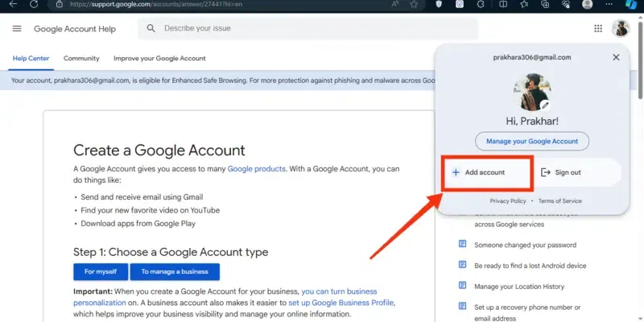Viewport: 644px width, 322px height.
Task: Reload the page with the refresh icon
Action: click(x=34, y=4)
